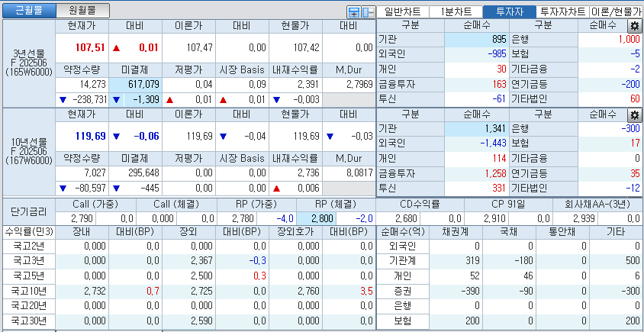Screen dimensions: 644x332
Task: Select the 국고3년 row label
Action: coord(29,261)
